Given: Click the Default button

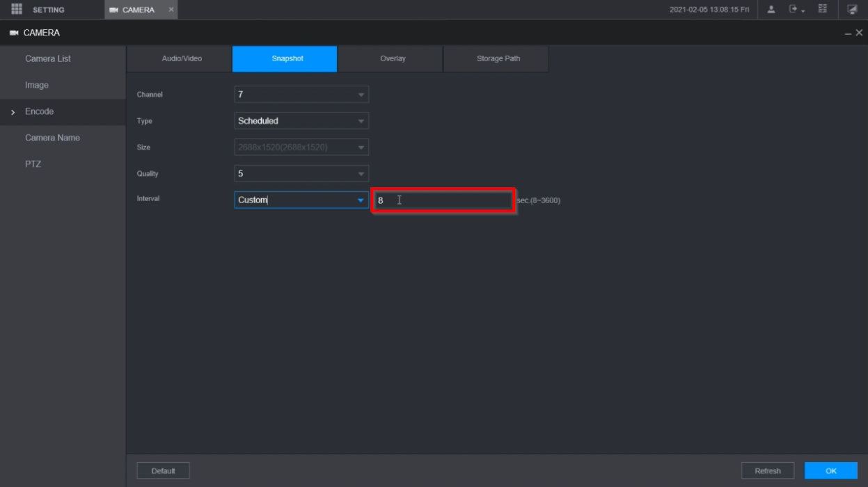Looking at the screenshot, I should [x=163, y=471].
